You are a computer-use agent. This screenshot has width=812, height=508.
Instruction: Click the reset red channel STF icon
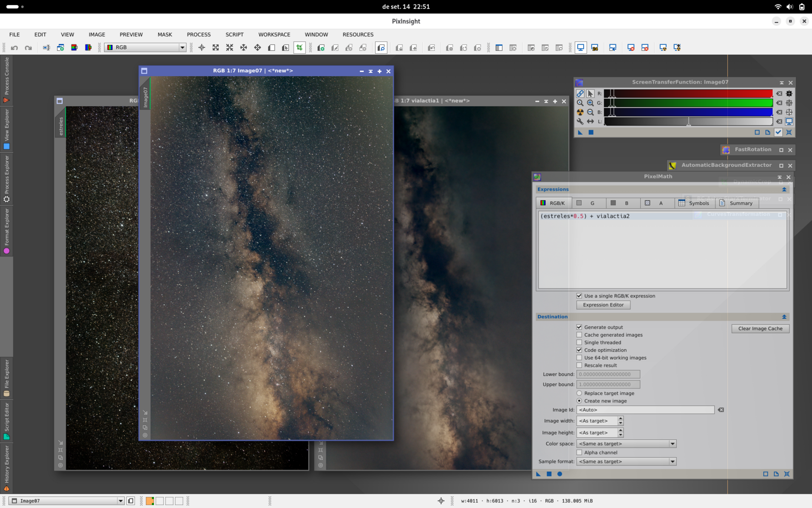[x=779, y=94]
